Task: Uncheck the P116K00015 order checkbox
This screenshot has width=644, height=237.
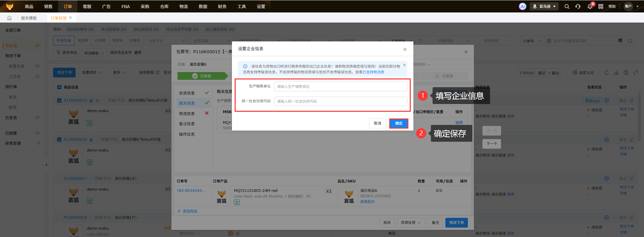Action: pyautogui.click(x=59, y=100)
